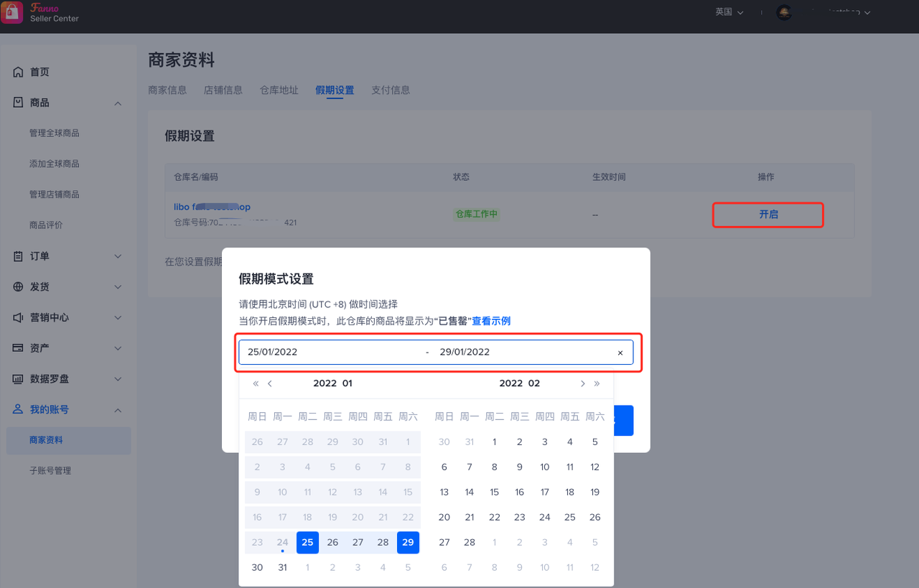
Task: Go to next month with the › arrow
Action: [583, 383]
